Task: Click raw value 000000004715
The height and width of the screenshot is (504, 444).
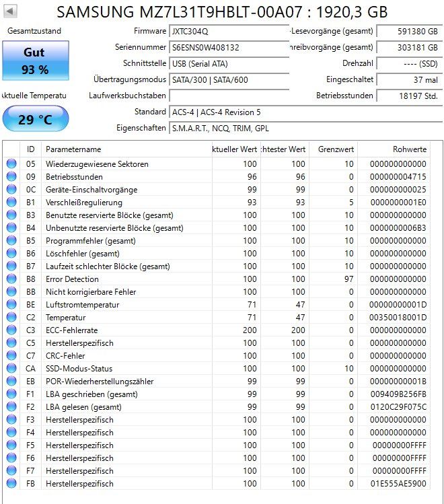Action: [x=398, y=177]
